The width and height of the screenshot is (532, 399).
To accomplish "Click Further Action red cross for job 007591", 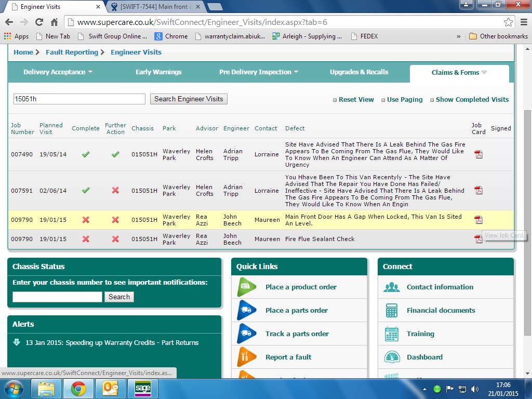I will [x=115, y=190].
